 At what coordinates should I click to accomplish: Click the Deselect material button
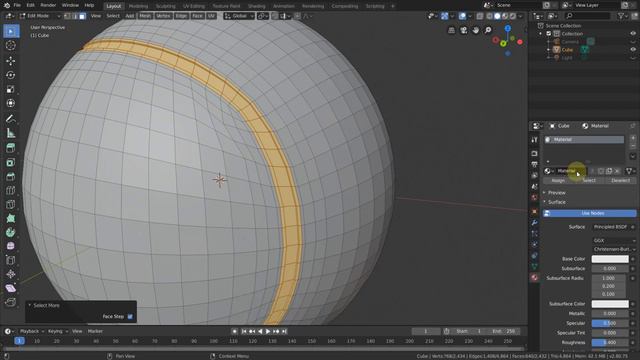[620, 180]
